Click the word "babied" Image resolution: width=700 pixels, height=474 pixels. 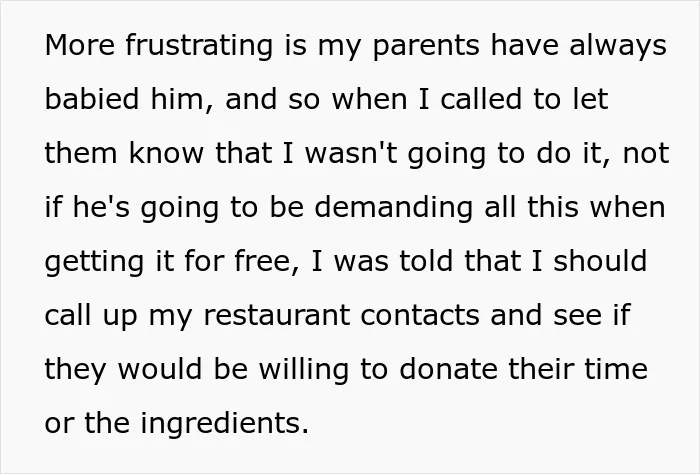(92, 99)
